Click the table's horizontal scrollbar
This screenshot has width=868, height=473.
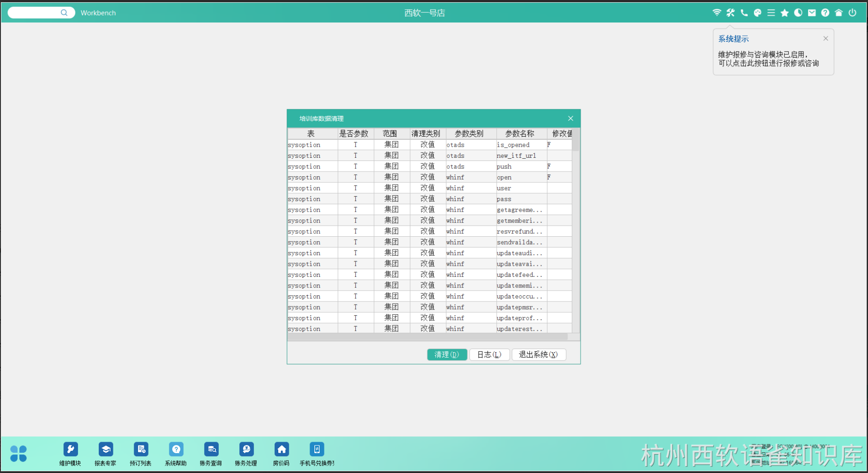(x=428, y=337)
